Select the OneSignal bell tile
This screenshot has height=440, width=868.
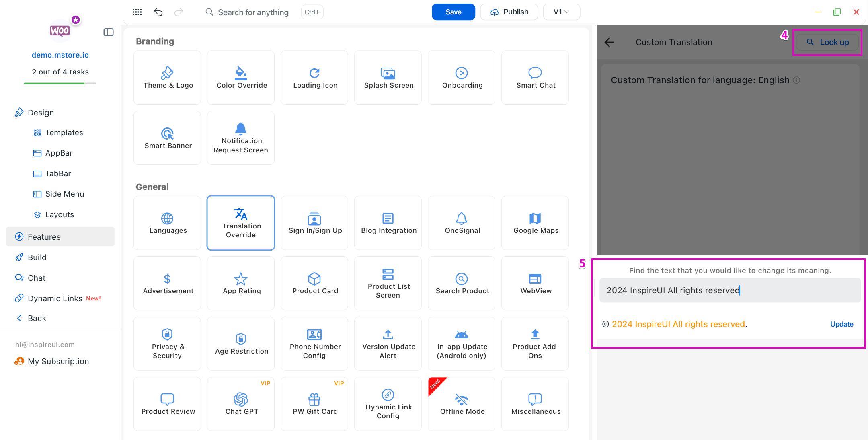click(462, 223)
